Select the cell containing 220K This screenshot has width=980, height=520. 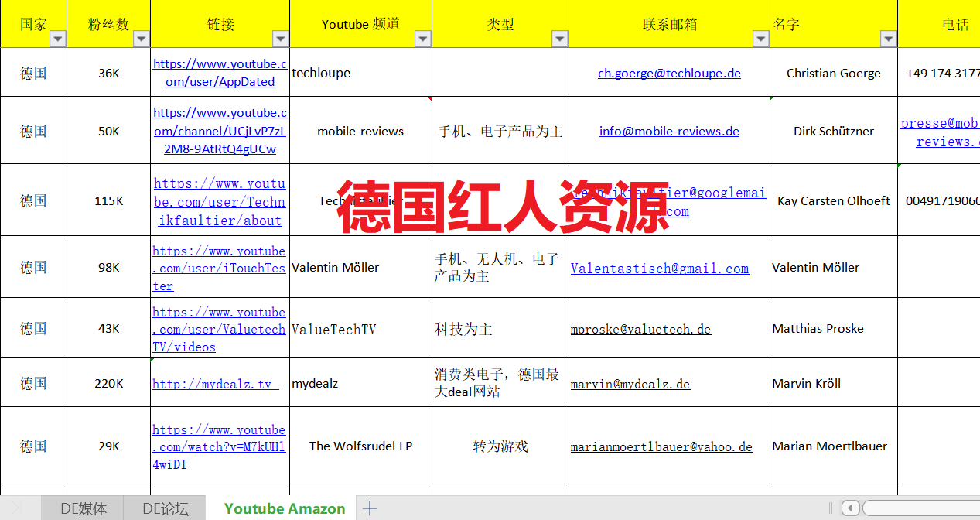click(109, 383)
